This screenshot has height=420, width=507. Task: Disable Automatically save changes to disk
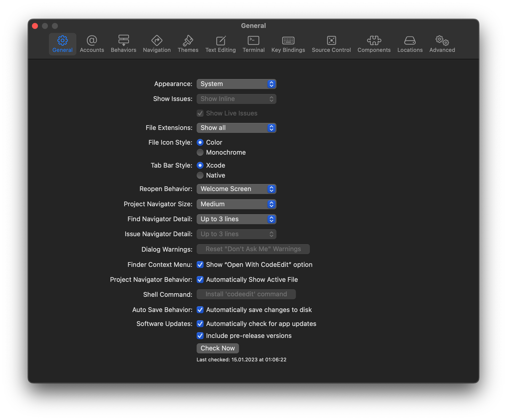click(200, 310)
